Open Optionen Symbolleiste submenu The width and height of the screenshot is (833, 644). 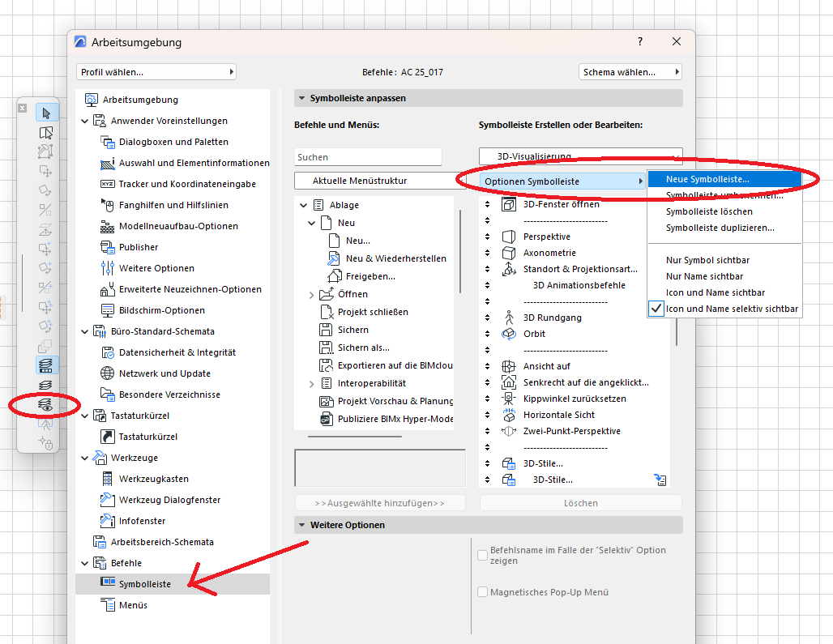(x=562, y=181)
